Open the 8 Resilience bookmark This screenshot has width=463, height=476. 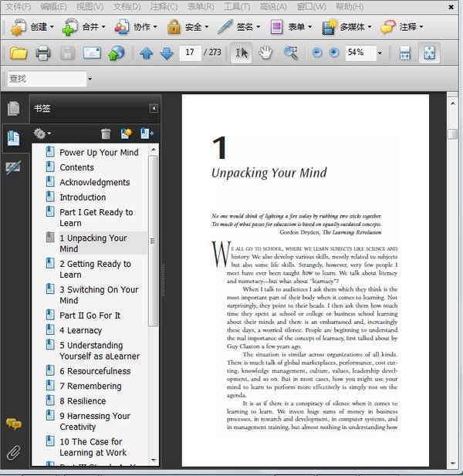click(x=83, y=401)
